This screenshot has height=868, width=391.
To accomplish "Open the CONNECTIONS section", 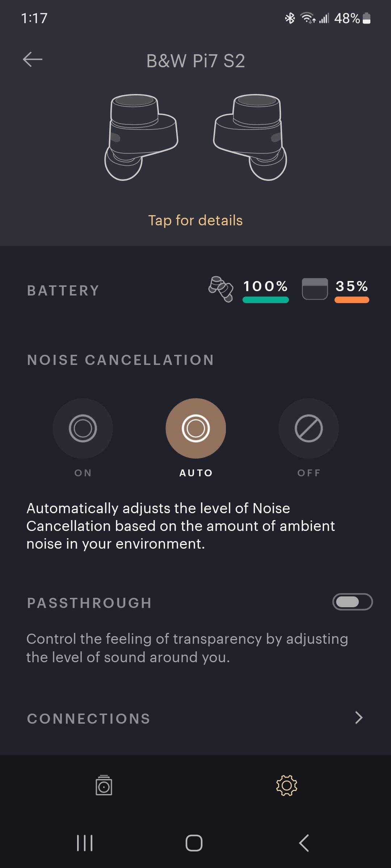I will coord(89,719).
